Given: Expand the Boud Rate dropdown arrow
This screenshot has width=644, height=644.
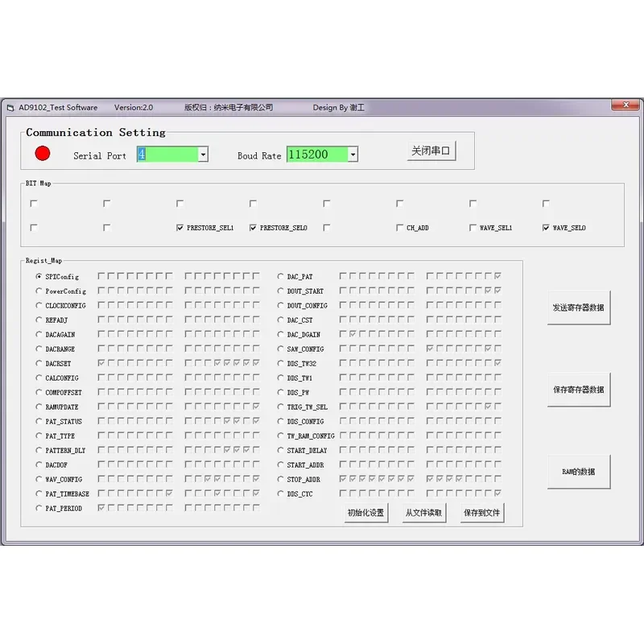Looking at the screenshot, I should pos(353,155).
